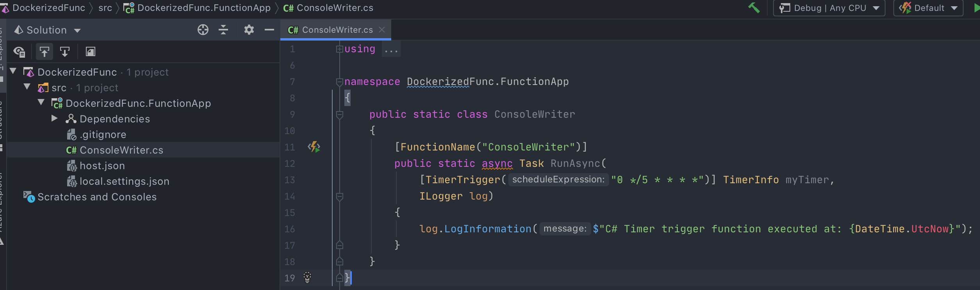The height and width of the screenshot is (290, 980).
Task: Click the .gitignore file icon
Action: [x=71, y=134]
